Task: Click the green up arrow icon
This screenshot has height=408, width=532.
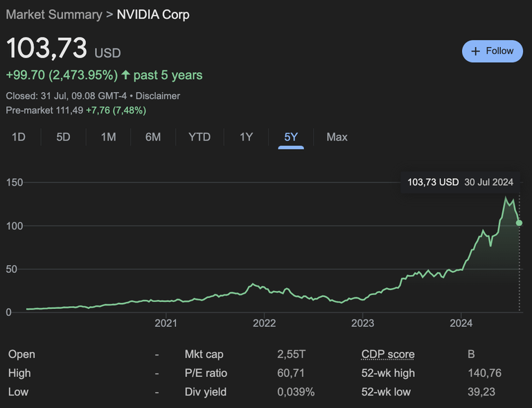Action: [126, 75]
